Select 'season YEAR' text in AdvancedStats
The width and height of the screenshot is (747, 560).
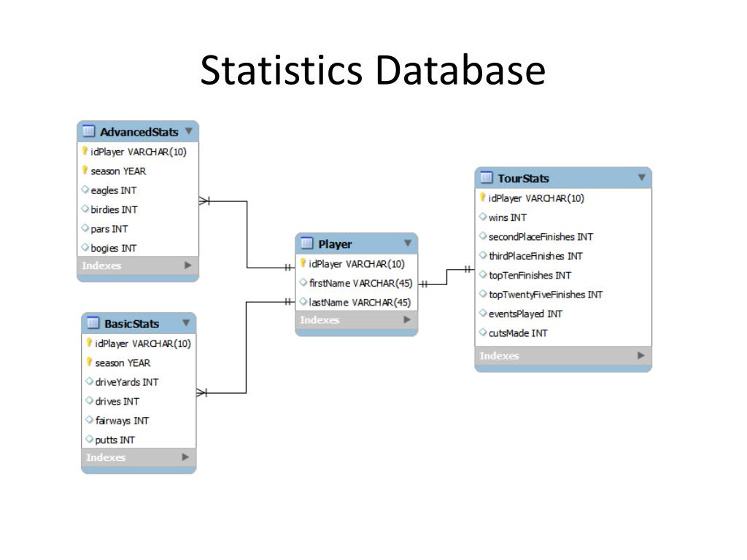pos(118,171)
